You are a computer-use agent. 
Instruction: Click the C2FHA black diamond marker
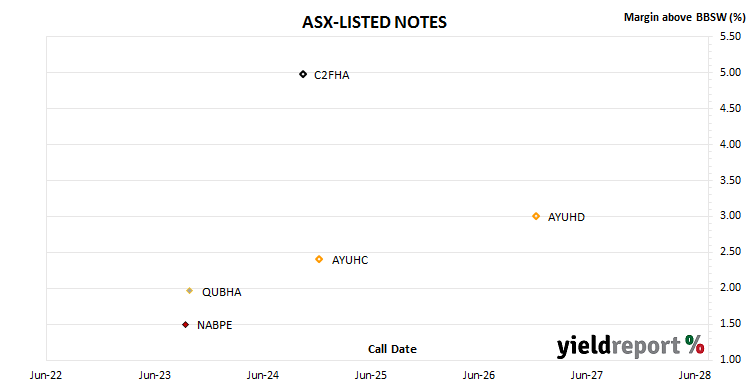tap(303, 74)
